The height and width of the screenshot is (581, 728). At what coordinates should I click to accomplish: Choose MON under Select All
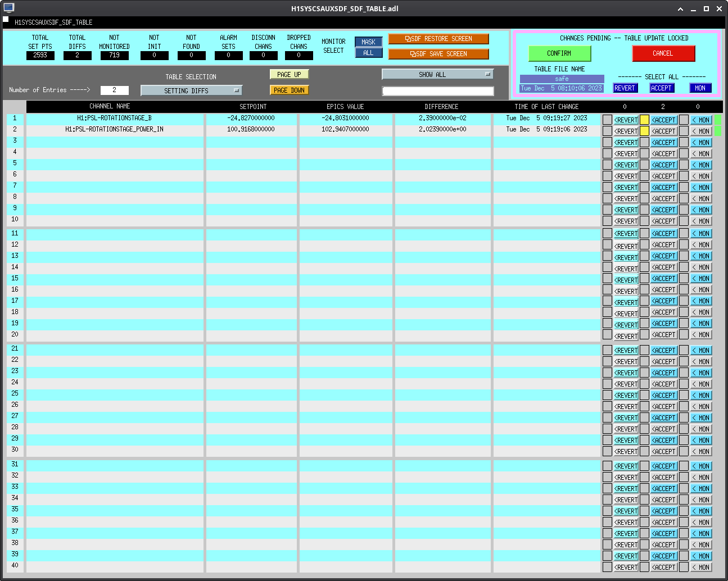(700, 88)
